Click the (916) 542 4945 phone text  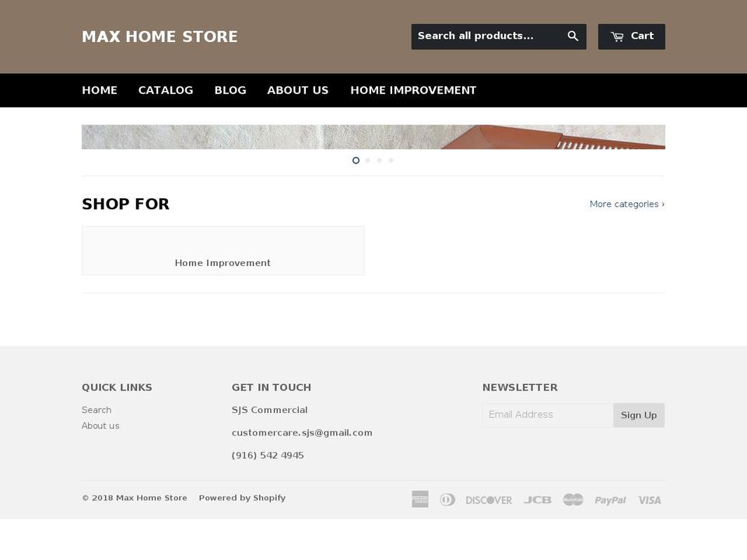coord(268,456)
